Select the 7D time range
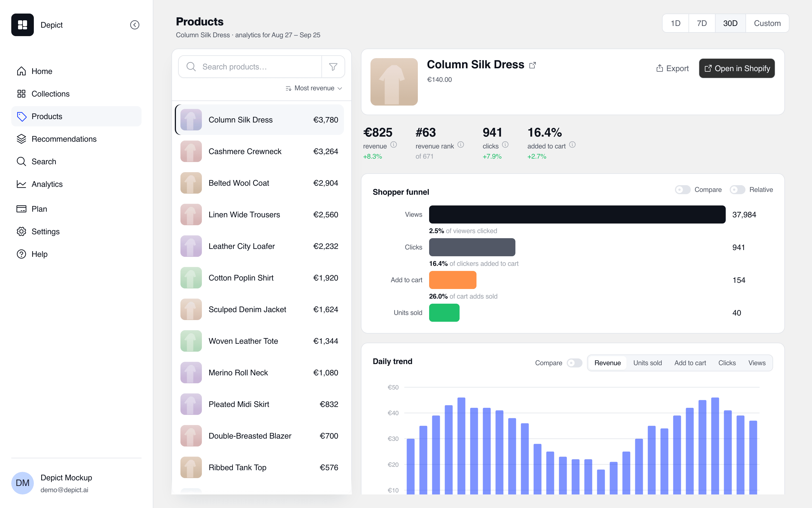 pos(701,23)
